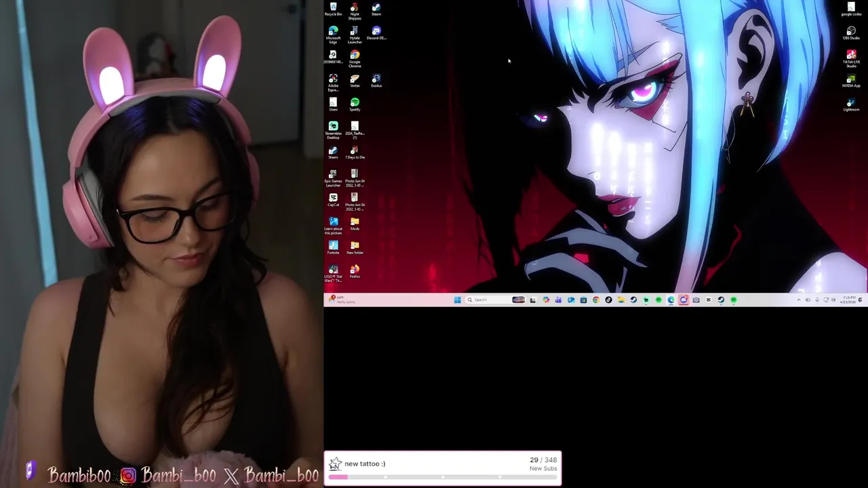Open the Vortex desktop shortcut
Screen dimensions: 868x488
pyautogui.click(x=355, y=81)
